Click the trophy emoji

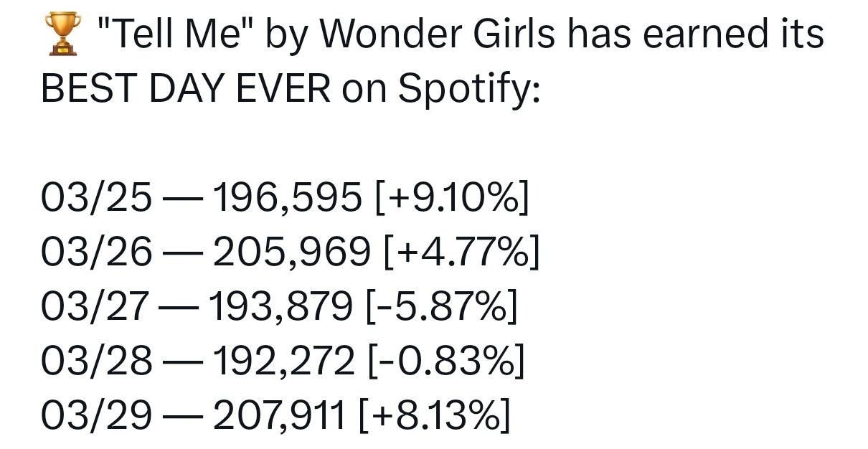(x=61, y=34)
